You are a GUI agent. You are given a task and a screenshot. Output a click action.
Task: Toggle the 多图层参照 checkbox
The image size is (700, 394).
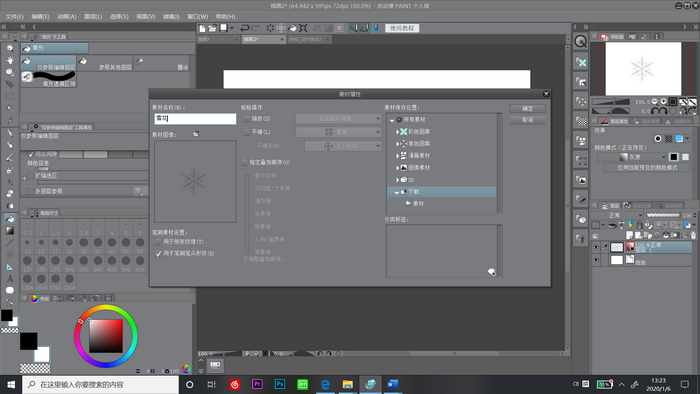point(31,191)
